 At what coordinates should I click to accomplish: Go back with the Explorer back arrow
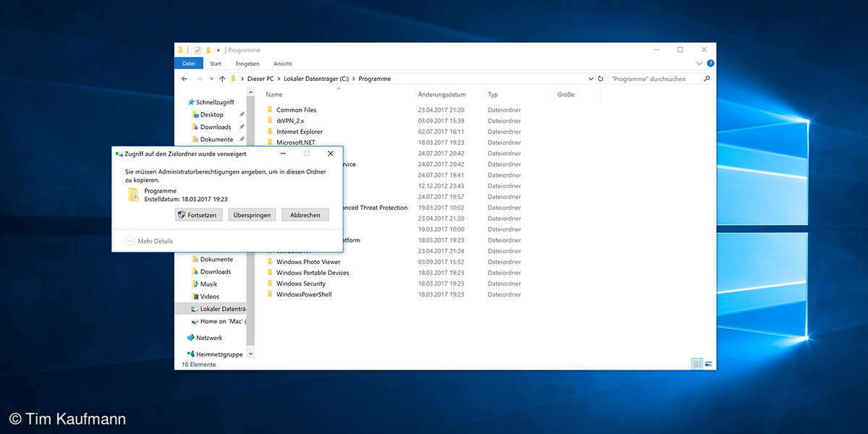pos(183,79)
